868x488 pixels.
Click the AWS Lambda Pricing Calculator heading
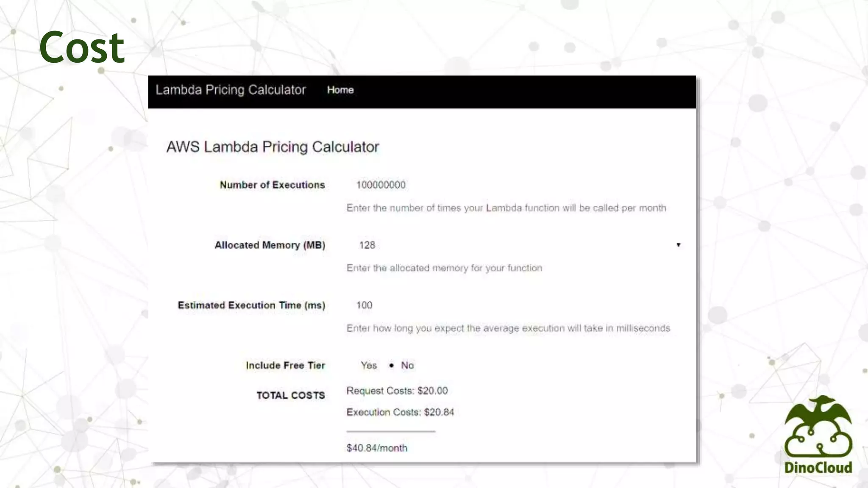click(x=273, y=147)
